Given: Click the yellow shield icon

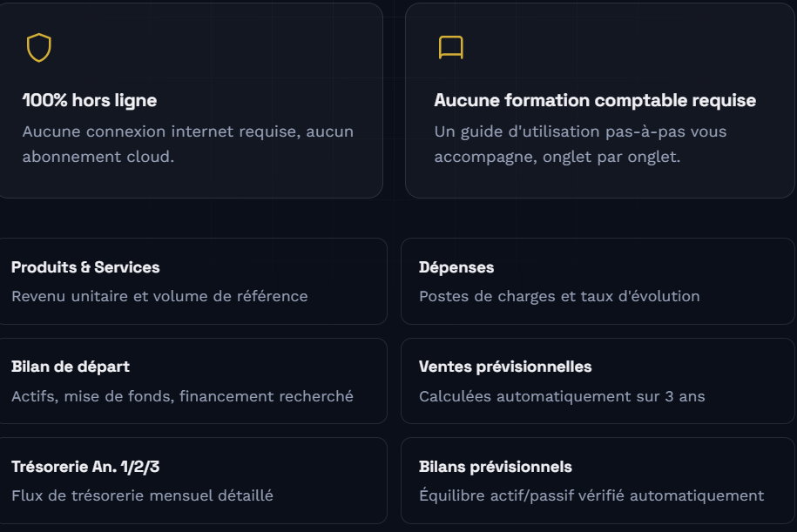Looking at the screenshot, I should (x=39, y=48).
